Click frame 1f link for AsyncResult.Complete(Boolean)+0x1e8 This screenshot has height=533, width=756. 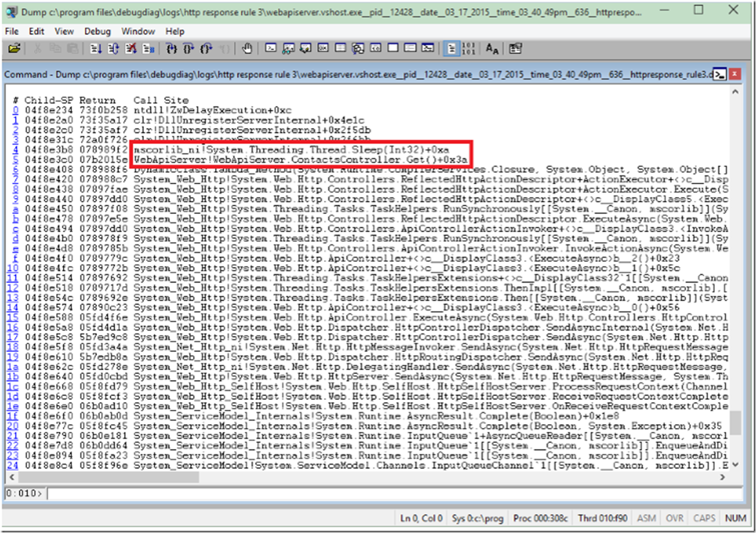13,416
